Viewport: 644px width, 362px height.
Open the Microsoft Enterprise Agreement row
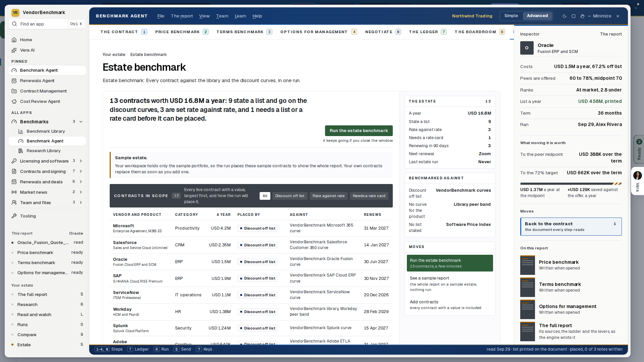click(251, 228)
